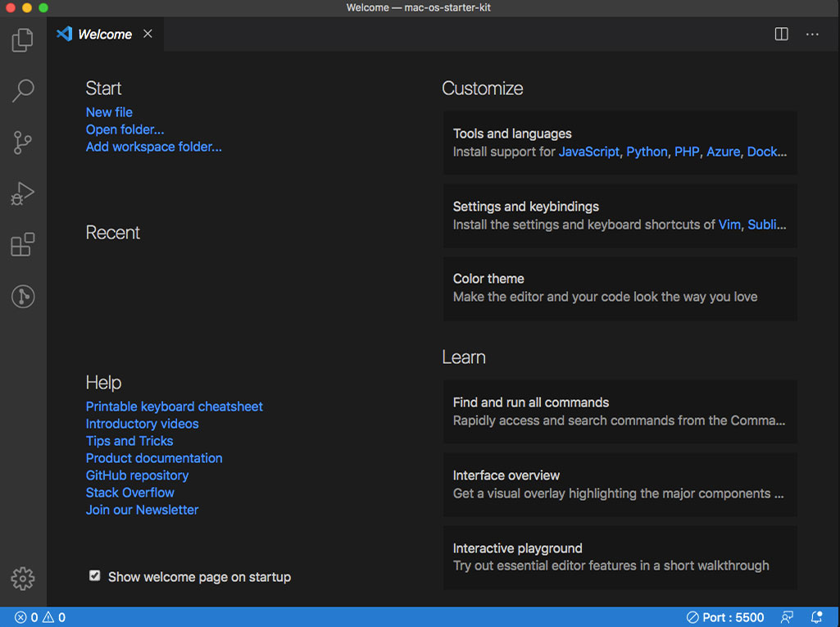Open the Color theme customization card
The width and height of the screenshot is (840, 627).
(x=620, y=289)
